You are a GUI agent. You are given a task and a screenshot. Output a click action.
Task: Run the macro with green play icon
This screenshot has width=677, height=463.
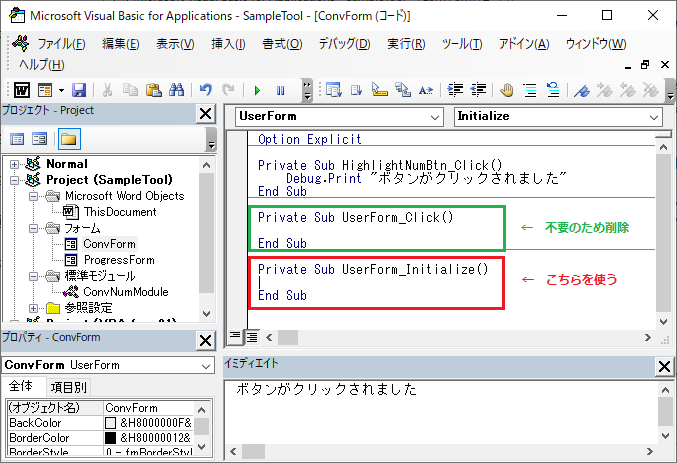coord(257,90)
